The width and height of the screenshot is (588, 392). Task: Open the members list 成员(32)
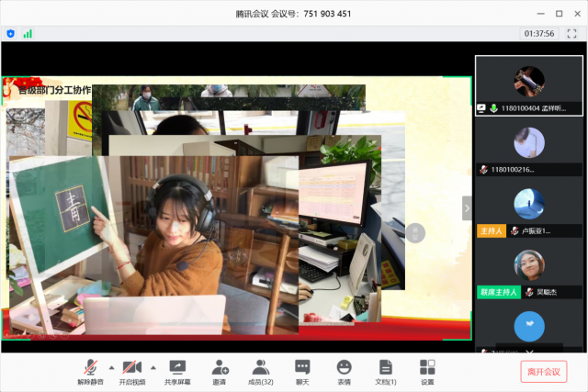click(262, 370)
